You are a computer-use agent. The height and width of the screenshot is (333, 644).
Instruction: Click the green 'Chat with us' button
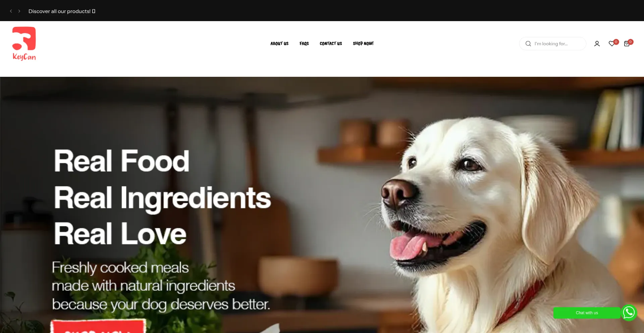point(587,313)
